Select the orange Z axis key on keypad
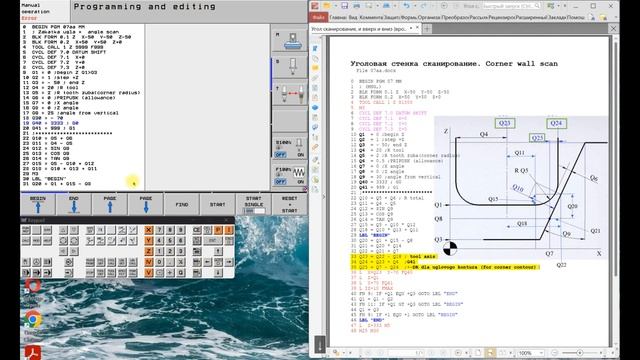Viewport: 640px width, 360px height. 149,251
